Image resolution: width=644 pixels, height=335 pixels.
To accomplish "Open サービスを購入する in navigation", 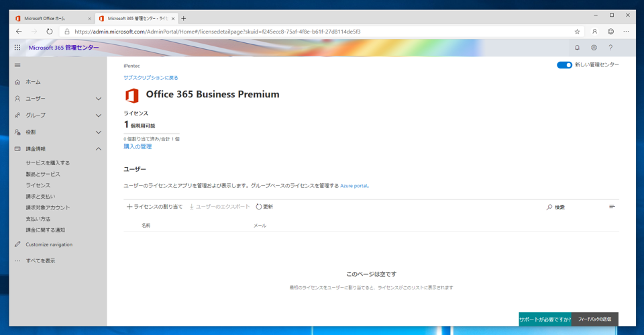I will coord(48,162).
